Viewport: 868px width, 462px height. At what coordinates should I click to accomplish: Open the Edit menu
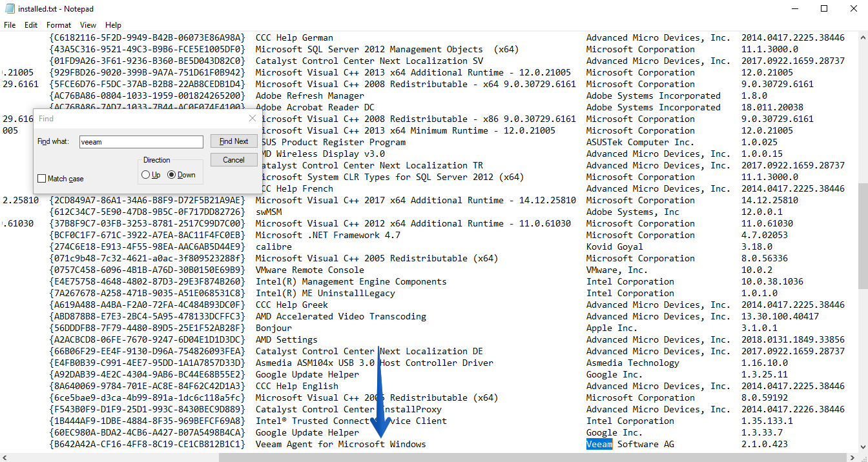pos(31,25)
